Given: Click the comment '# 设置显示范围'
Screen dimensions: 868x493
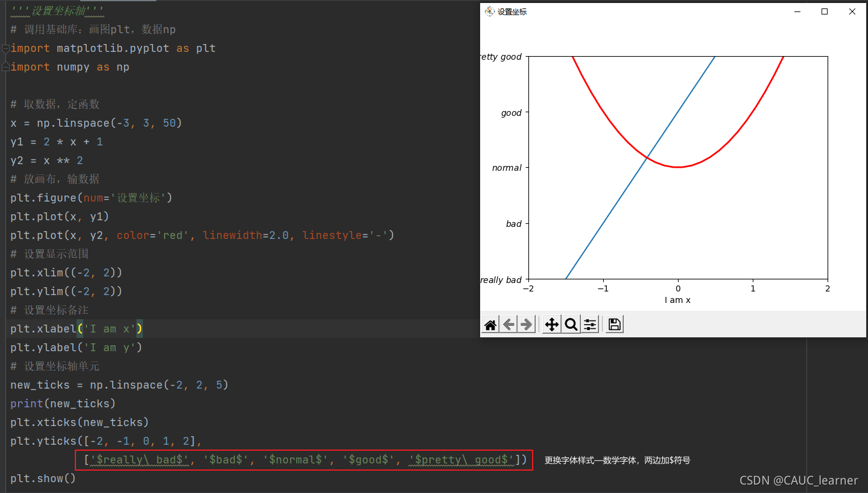Looking at the screenshot, I should [49, 254].
